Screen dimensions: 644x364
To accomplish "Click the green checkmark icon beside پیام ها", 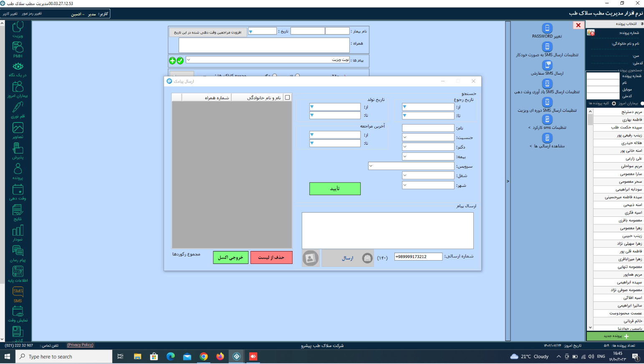I will coord(180,61).
